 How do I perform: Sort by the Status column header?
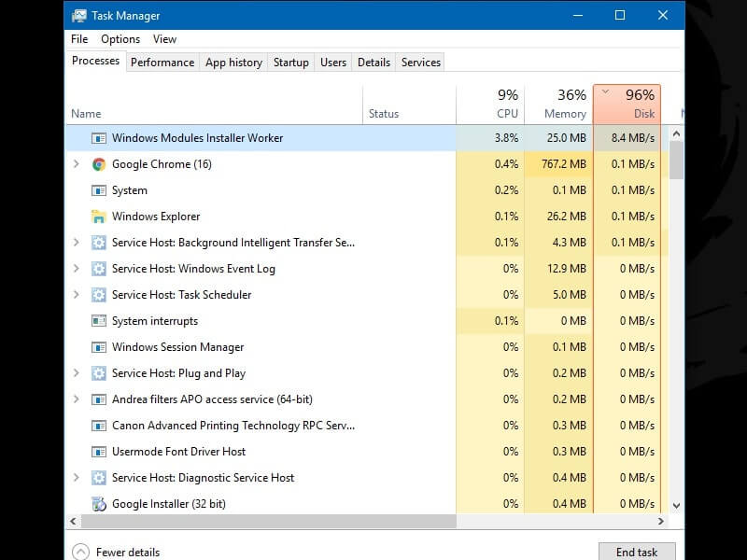409,105
